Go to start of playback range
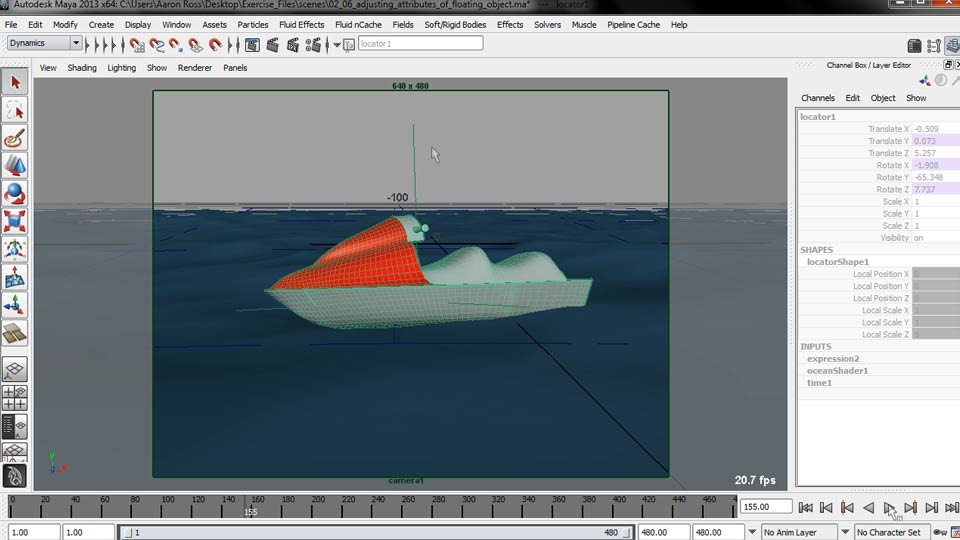Viewport: 960px width, 540px height. click(x=806, y=508)
